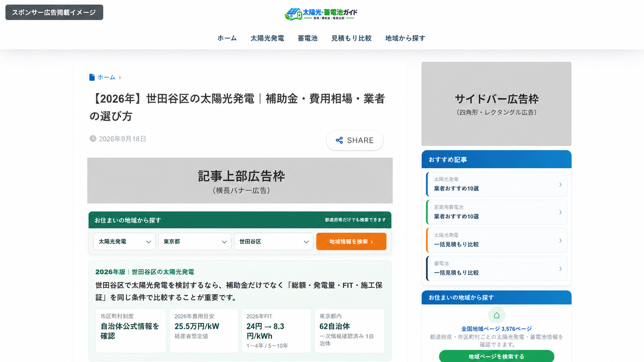
Task: Click the breadcrumb document icon beside ホーム
Action: point(92,77)
